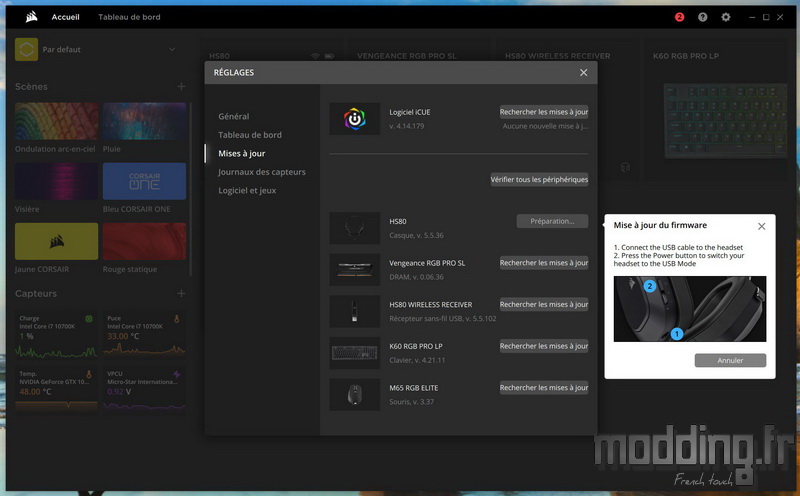Check updates for Vengeance RGB PRO SL
Screen dimensions: 800x496
(x=544, y=263)
